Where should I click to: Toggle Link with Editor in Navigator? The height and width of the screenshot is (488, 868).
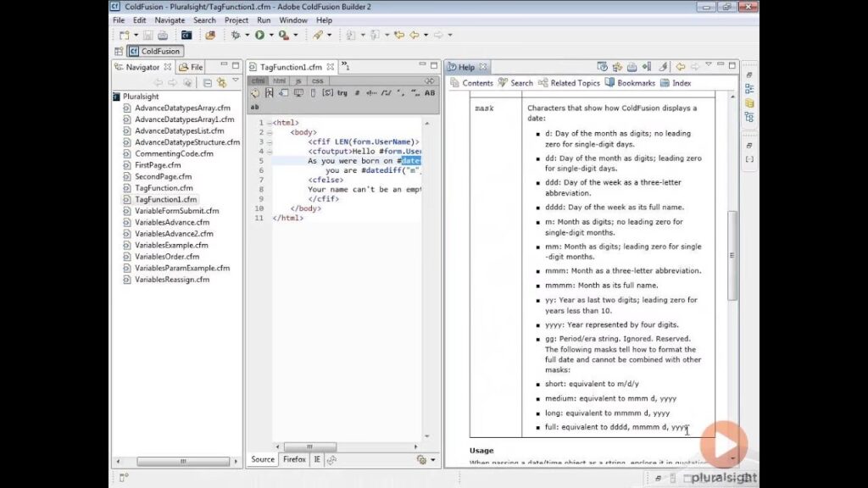[x=222, y=83]
